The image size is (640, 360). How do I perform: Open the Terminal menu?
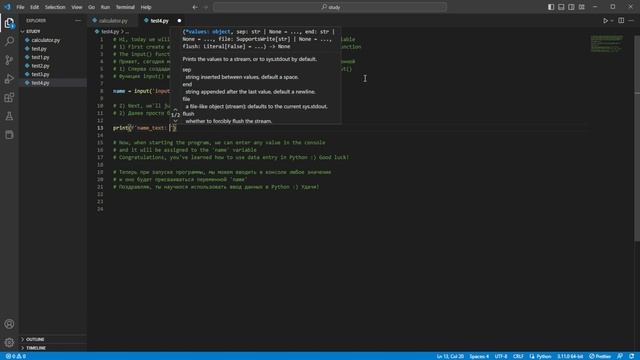pos(125,7)
